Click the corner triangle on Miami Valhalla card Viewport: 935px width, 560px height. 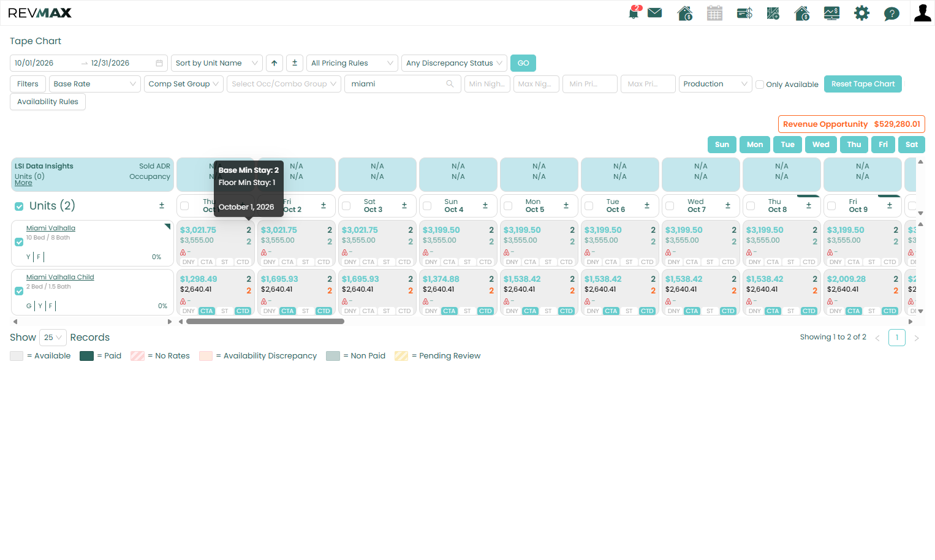(168, 227)
